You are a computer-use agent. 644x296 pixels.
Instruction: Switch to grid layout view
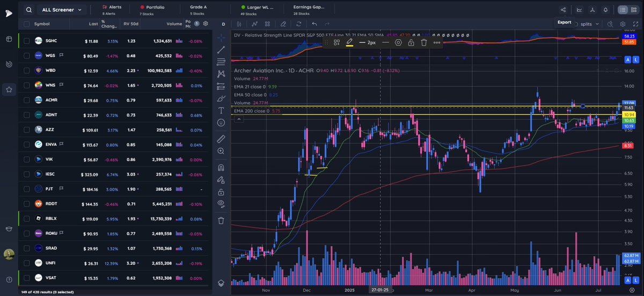(634, 10)
